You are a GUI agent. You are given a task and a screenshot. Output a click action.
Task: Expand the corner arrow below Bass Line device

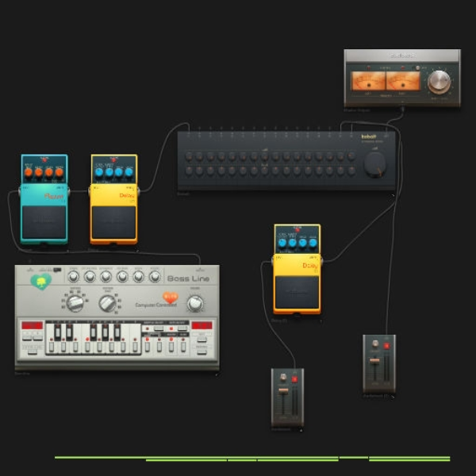[217, 375]
